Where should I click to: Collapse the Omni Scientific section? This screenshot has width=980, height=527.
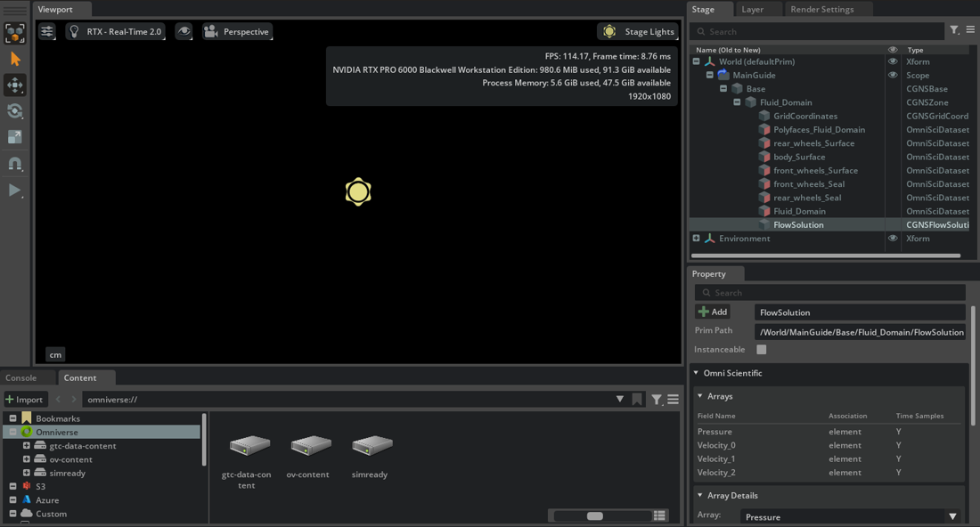[696, 373]
